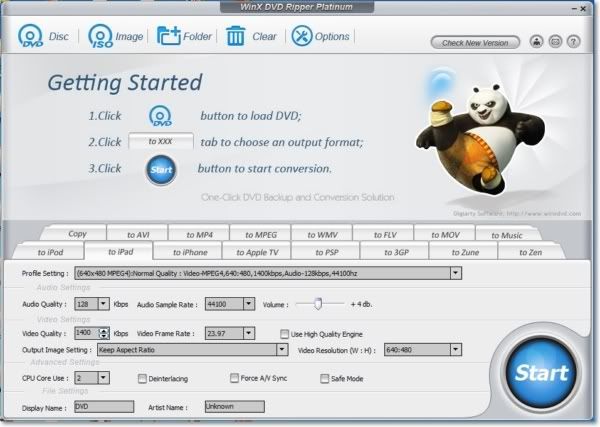Screen dimensions: 600x427
Task: Switch to the 'to Zen' tab
Action: [530, 252]
